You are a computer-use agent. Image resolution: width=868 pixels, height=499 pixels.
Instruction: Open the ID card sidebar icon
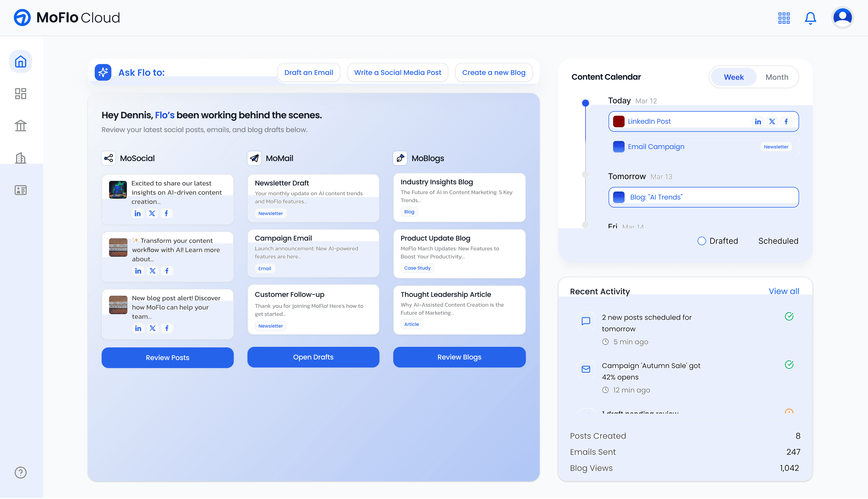(x=21, y=190)
